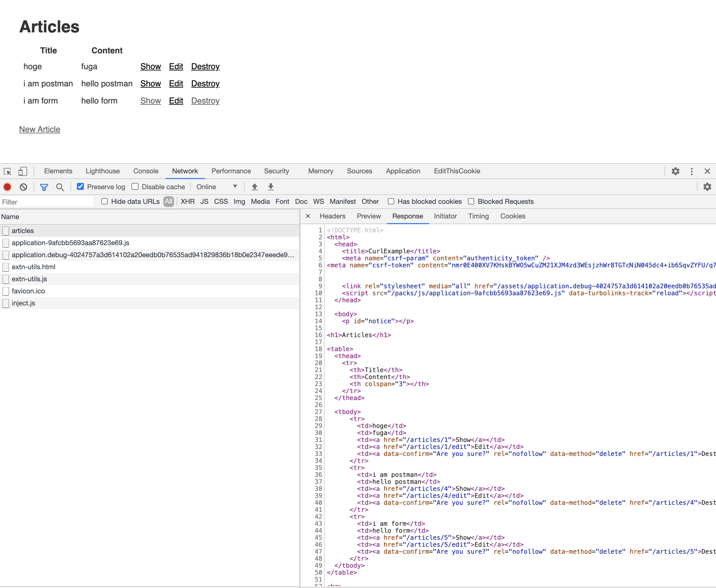Stop recording the network log
Screen dimensions: 716x588
coord(7,187)
